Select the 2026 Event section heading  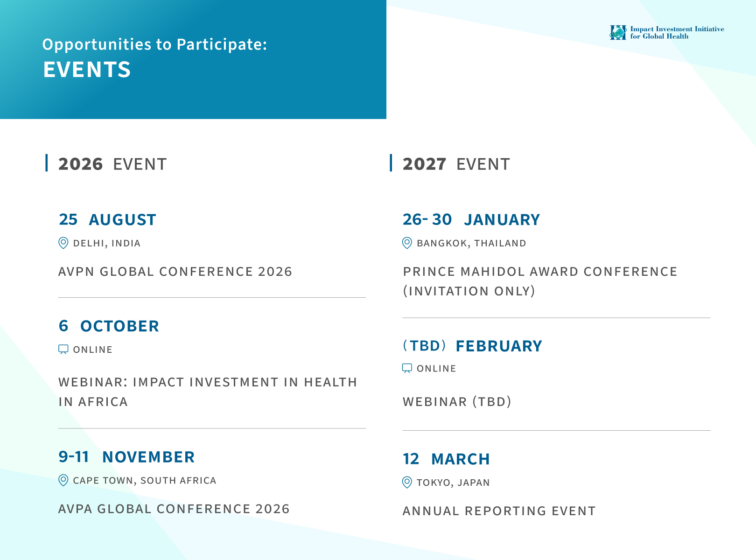click(x=112, y=164)
